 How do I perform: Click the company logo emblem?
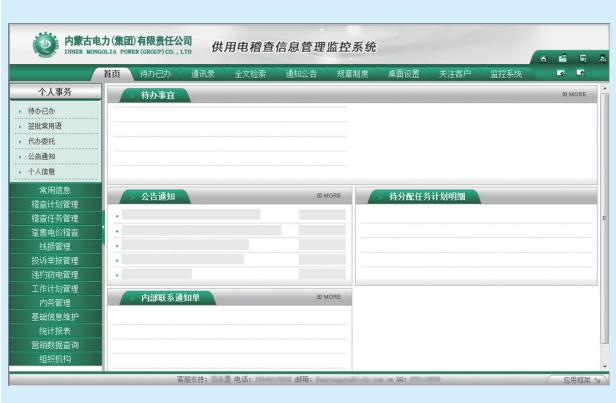(45, 47)
